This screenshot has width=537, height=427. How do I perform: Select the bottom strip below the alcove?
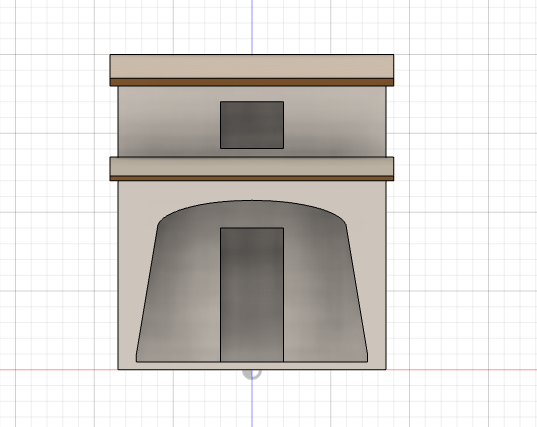[252, 366]
